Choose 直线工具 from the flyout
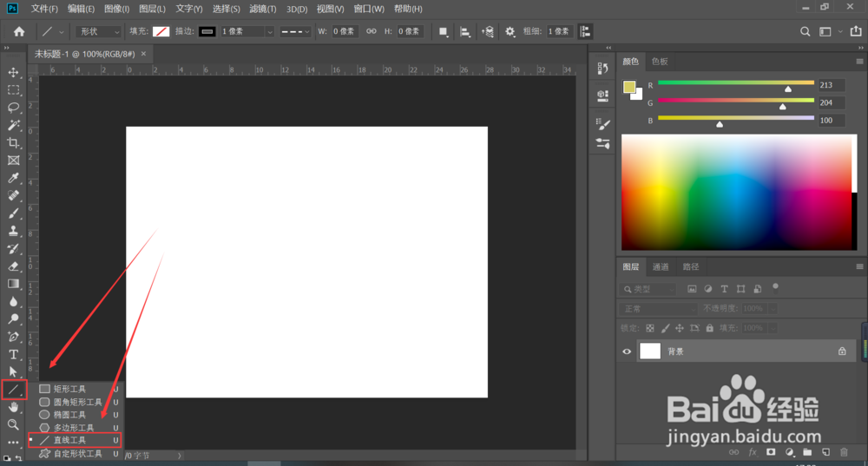The width and height of the screenshot is (868, 466). tap(76, 440)
